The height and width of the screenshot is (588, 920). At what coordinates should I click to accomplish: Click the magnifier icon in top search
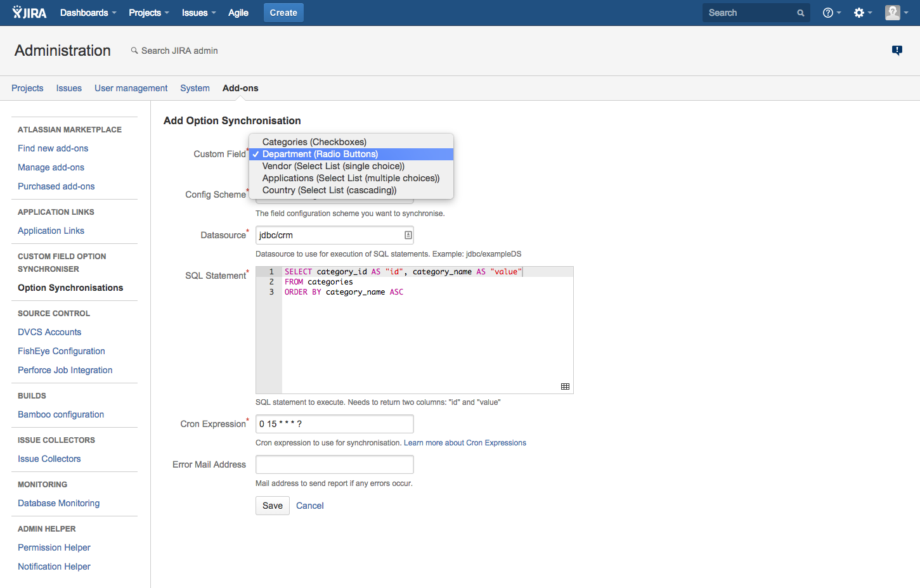point(801,13)
